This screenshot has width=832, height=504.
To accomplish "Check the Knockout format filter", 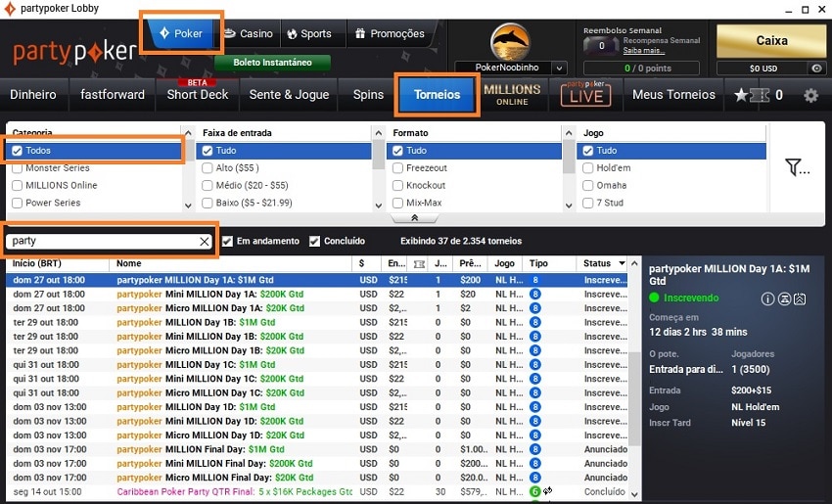I will point(397,186).
